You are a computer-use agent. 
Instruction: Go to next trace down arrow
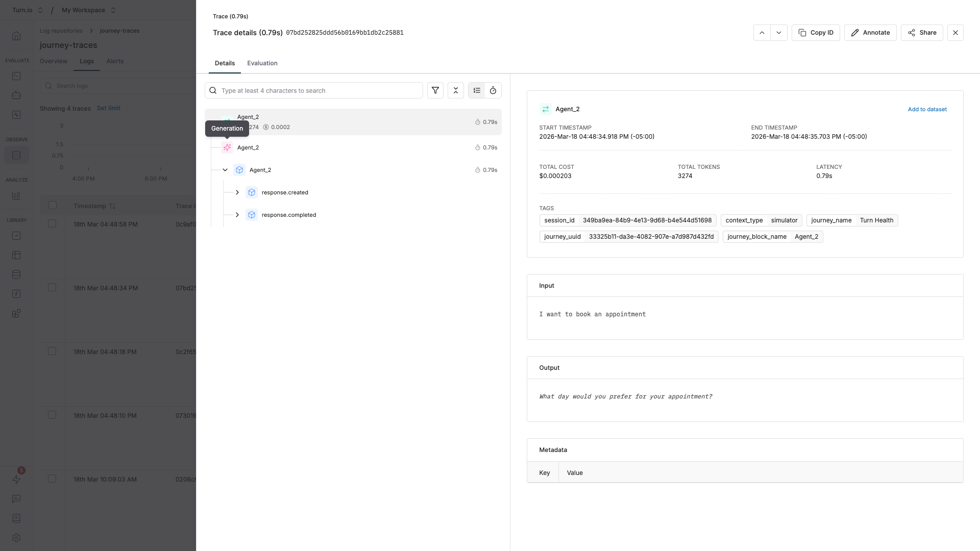point(778,33)
